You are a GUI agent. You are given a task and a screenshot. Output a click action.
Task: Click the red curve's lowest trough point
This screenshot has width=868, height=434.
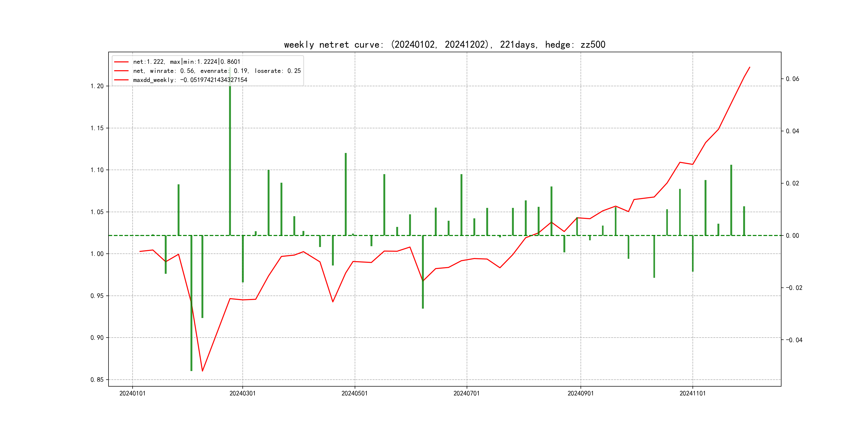tap(202, 371)
